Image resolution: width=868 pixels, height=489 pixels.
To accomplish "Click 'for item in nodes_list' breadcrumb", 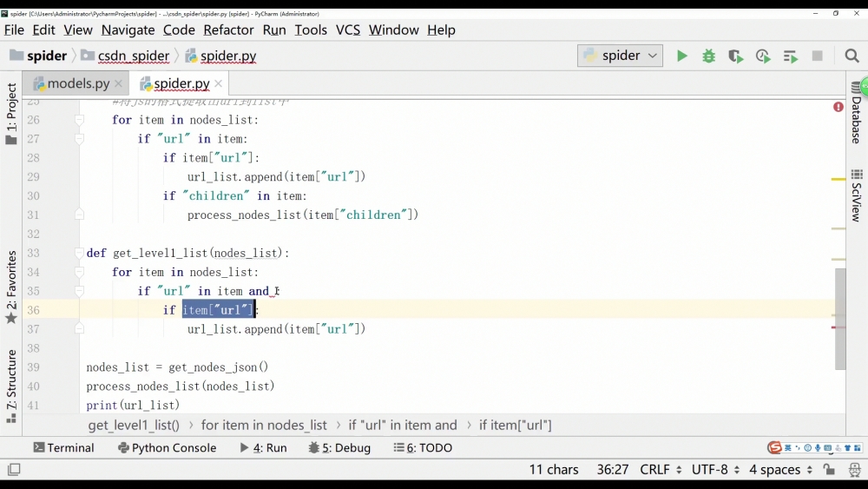I will coord(264,426).
